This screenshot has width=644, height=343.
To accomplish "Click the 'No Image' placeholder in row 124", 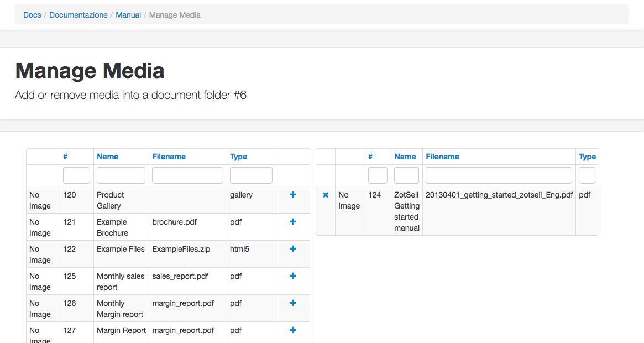I will click(349, 200).
